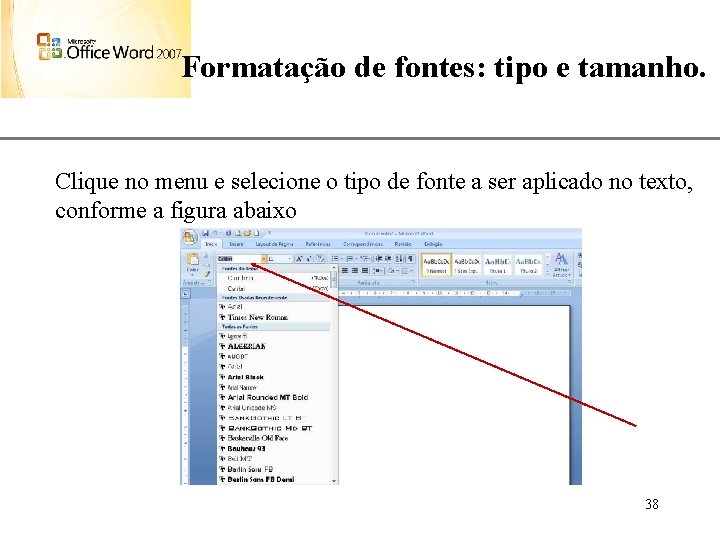Switch to the Exibição tab
Image resolution: width=720 pixels, height=540 pixels.
pyautogui.click(x=433, y=244)
